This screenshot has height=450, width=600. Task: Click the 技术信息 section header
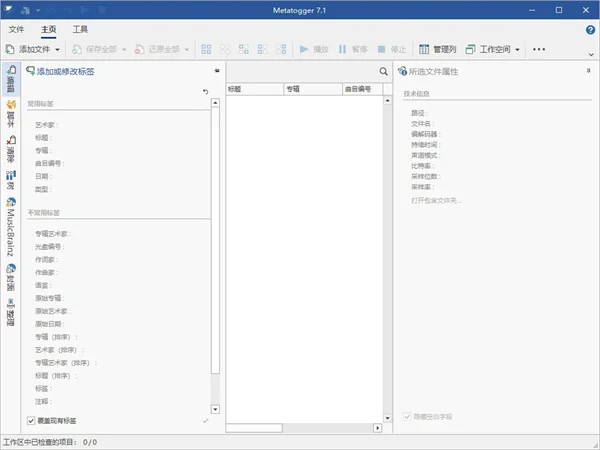(x=417, y=94)
